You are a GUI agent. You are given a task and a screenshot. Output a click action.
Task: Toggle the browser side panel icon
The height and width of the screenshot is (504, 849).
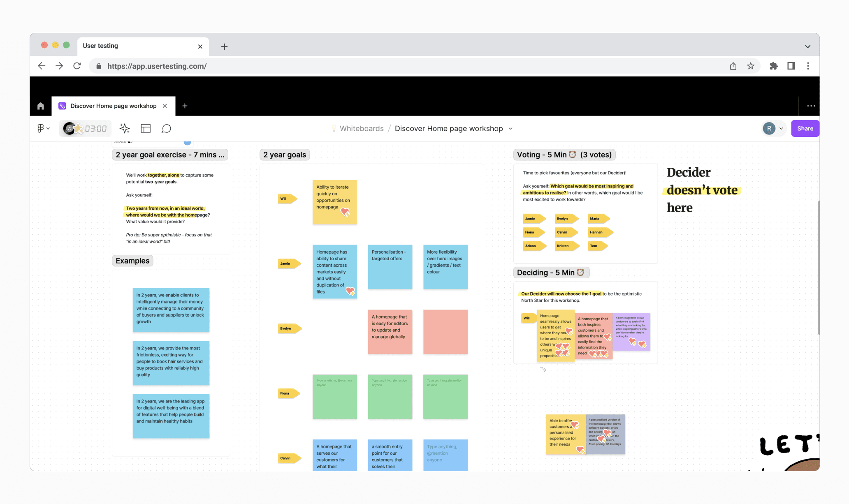click(791, 66)
